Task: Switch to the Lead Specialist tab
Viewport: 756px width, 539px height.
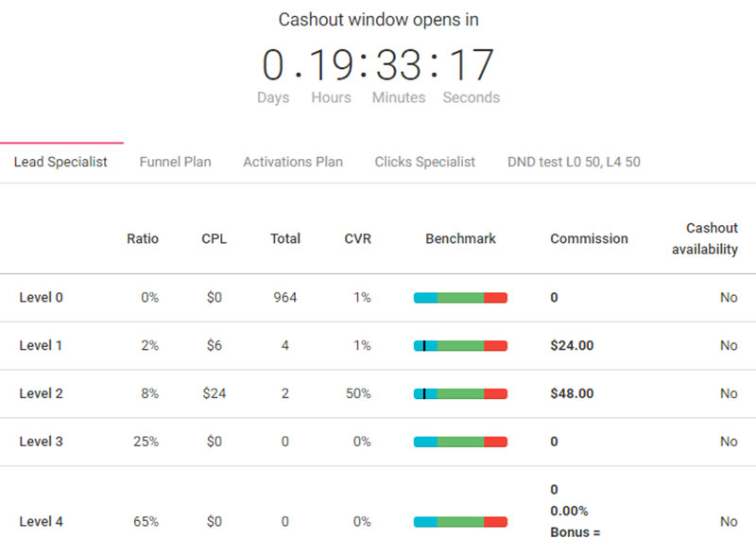Action: (60, 162)
